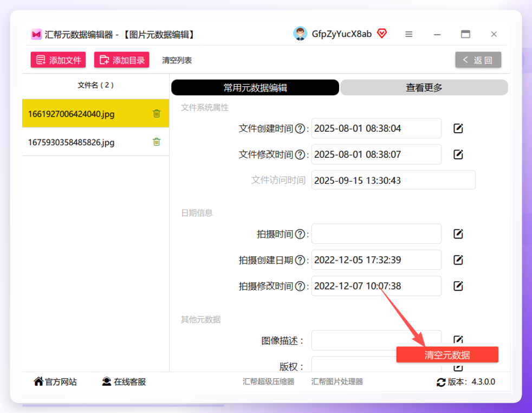Click the 文件名 ( 2 ) column header
The height and width of the screenshot is (413, 532).
tap(96, 85)
